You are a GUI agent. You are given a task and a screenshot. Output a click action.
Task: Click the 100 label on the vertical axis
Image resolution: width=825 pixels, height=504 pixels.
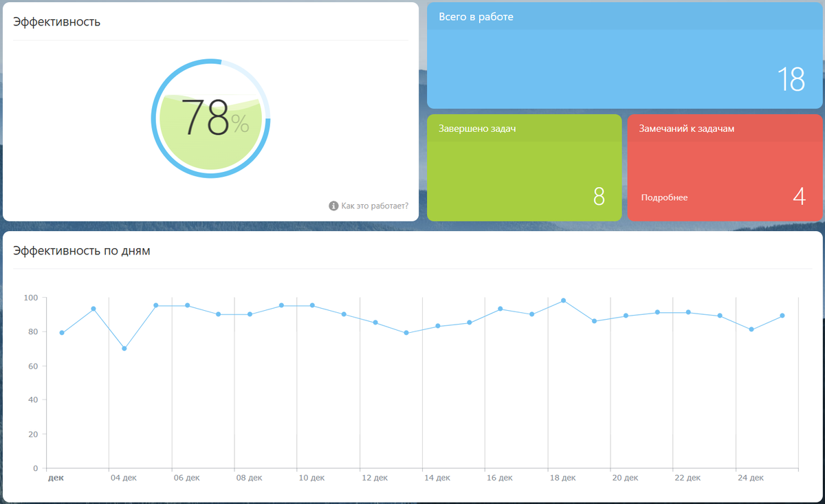tap(30, 298)
